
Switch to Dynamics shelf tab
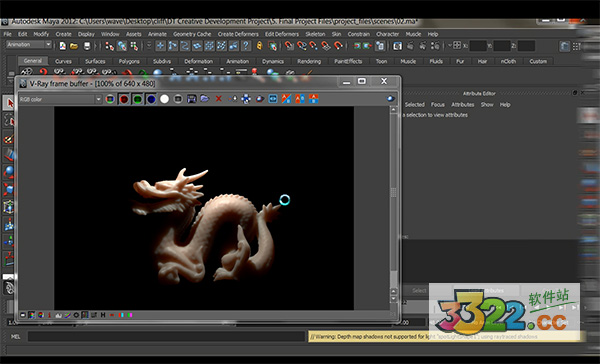pyautogui.click(x=273, y=61)
